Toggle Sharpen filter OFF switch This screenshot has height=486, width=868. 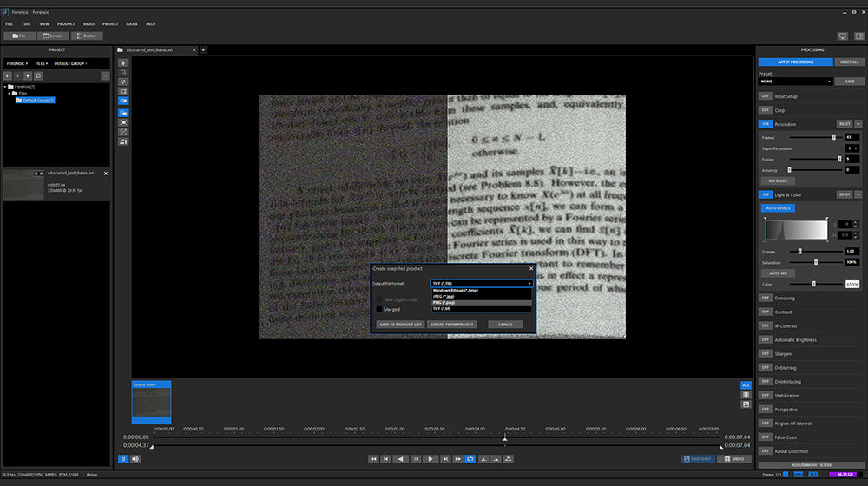tap(766, 354)
